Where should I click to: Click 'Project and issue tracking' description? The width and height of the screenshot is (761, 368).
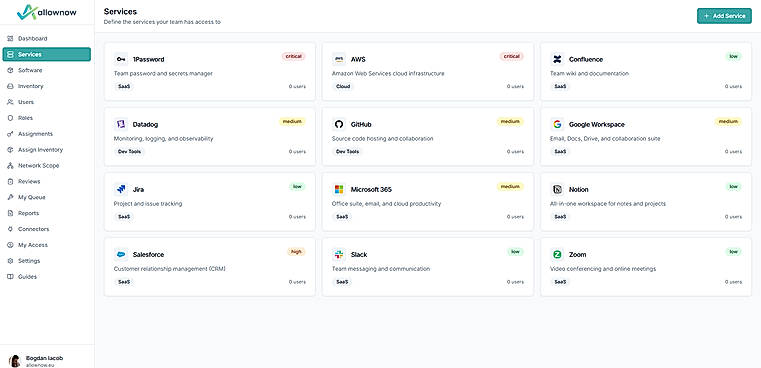(x=148, y=203)
